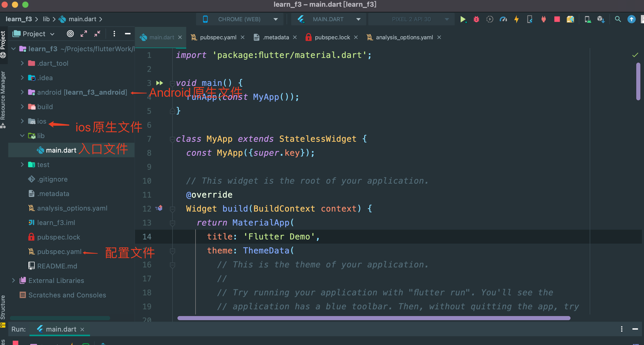
Task: Expand the ios folder
Action: click(22, 121)
